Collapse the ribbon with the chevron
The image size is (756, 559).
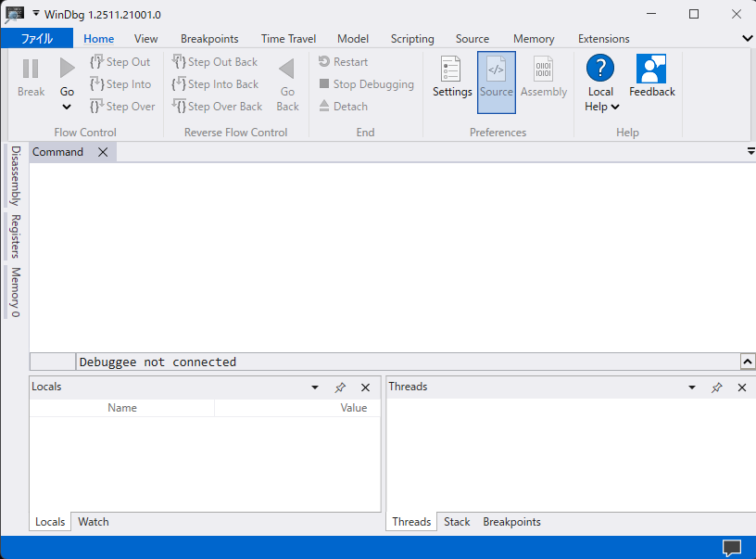tap(748, 39)
